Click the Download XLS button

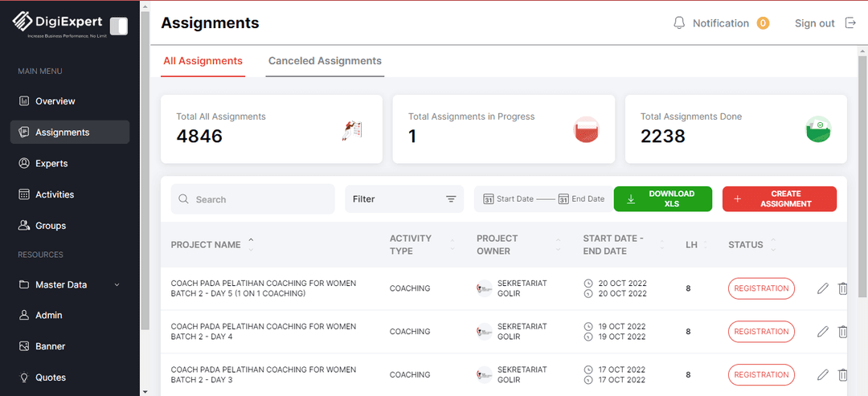pos(662,199)
